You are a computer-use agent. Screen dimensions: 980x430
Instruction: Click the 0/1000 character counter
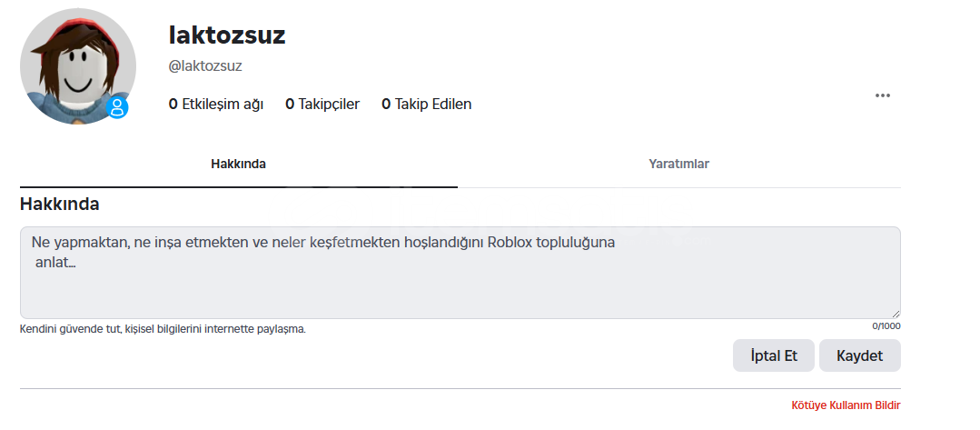pyautogui.click(x=886, y=326)
